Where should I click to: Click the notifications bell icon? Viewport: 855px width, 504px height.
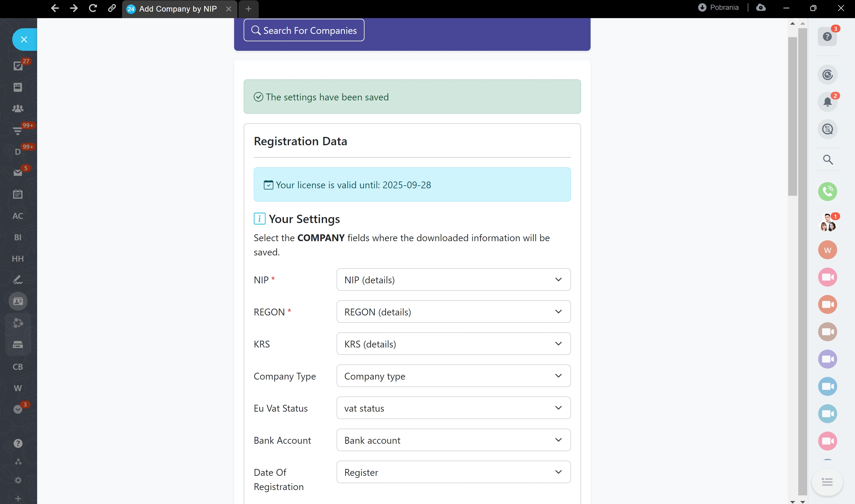827,102
